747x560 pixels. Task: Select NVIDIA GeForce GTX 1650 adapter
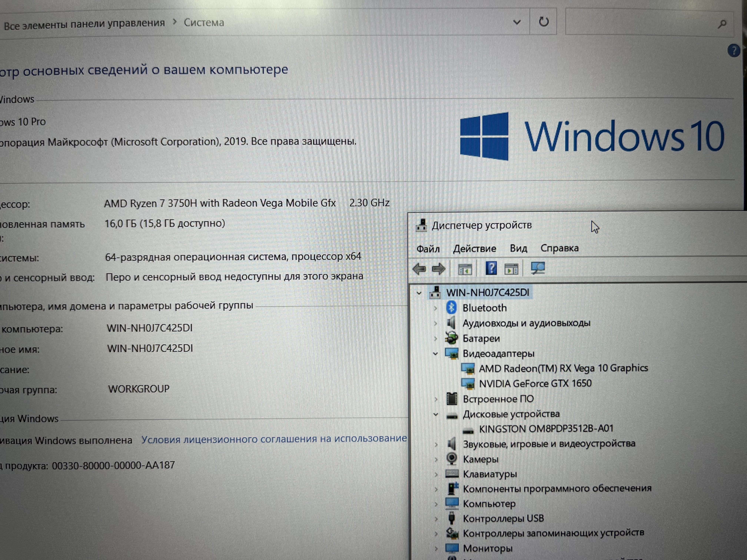click(x=535, y=384)
